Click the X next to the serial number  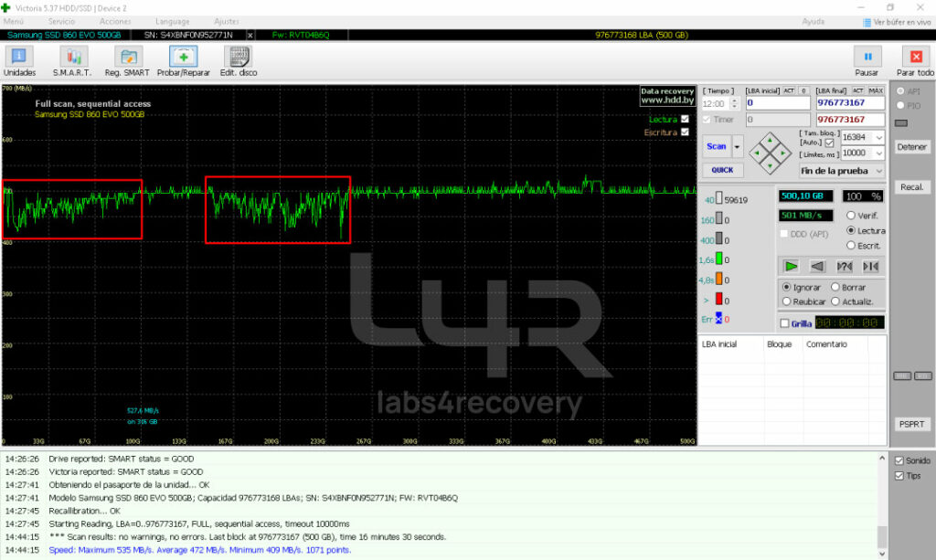250,36
